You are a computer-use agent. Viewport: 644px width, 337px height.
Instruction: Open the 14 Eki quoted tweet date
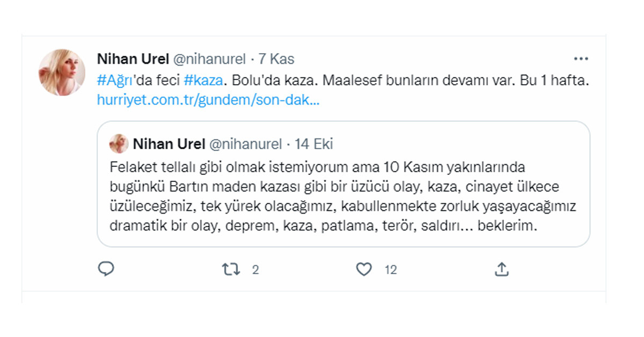click(313, 144)
